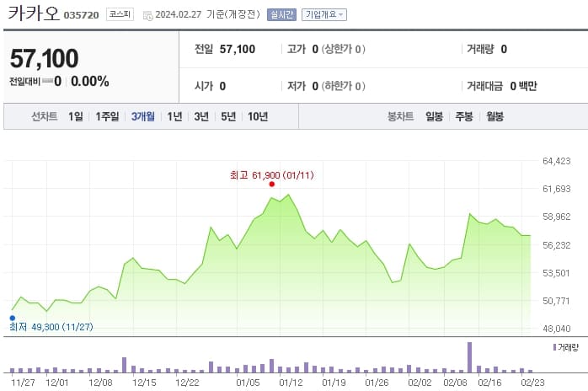Select the 1일 line chart tab
The height and width of the screenshot is (391, 588).
coord(75,116)
